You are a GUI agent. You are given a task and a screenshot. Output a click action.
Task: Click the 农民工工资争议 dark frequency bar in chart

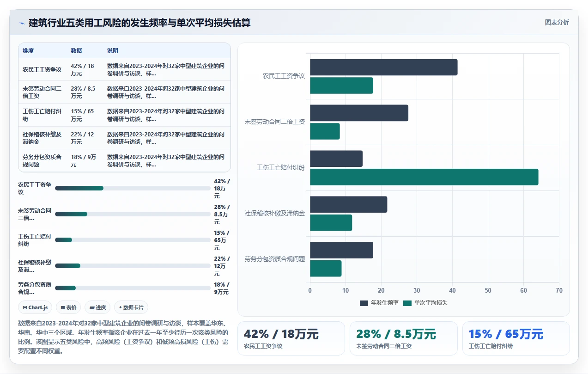[384, 67]
